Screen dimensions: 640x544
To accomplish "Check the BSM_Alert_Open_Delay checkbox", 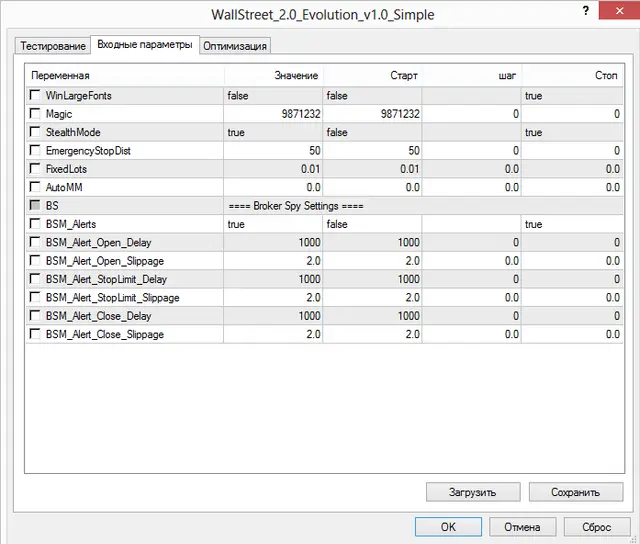I will (x=35, y=242).
